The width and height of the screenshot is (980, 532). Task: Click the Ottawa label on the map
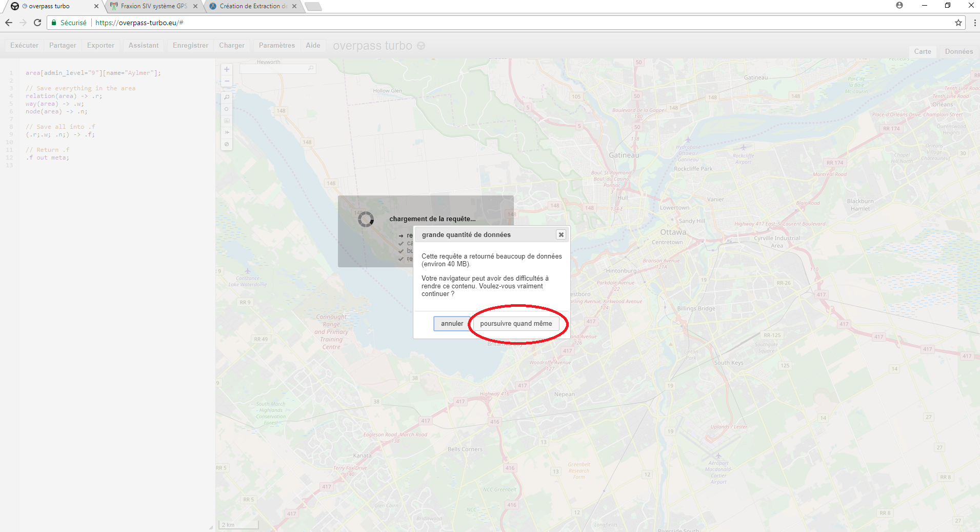tap(673, 232)
